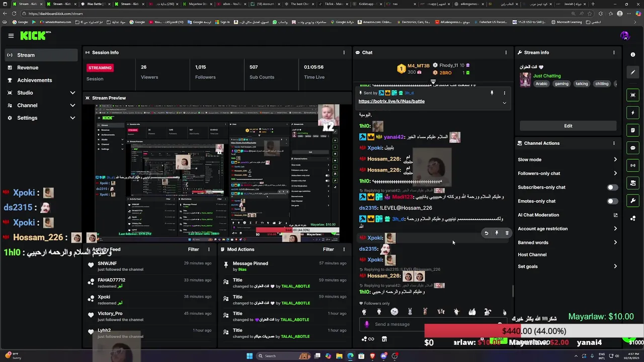This screenshot has width=644, height=362.
Task: Open Activity Feed three-dot options
Action: [209, 249]
